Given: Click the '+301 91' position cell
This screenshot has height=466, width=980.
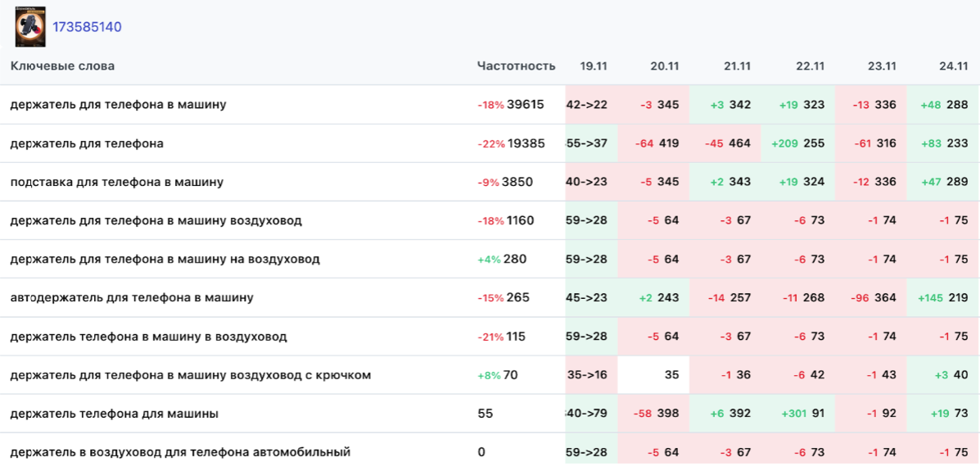Looking at the screenshot, I should coord(798,414).
